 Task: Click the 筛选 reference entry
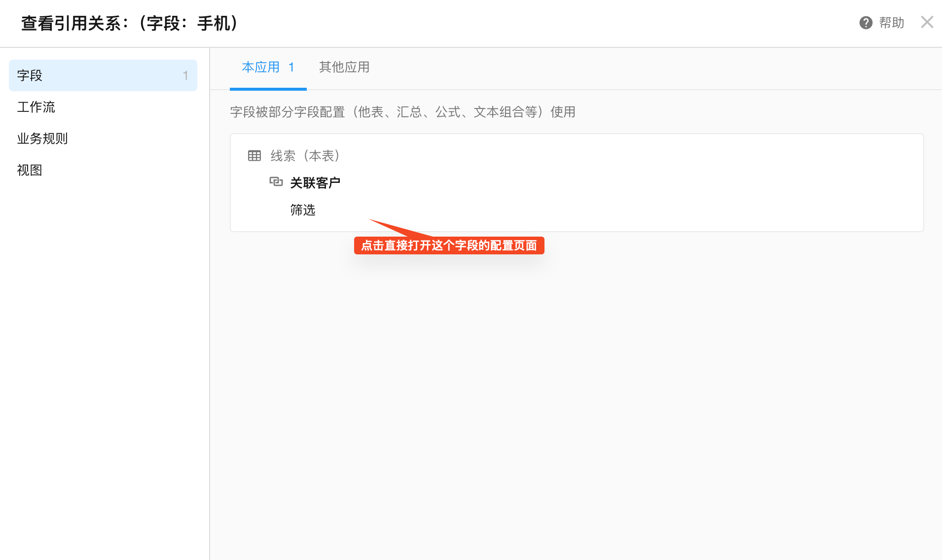[x=302, y=210]
